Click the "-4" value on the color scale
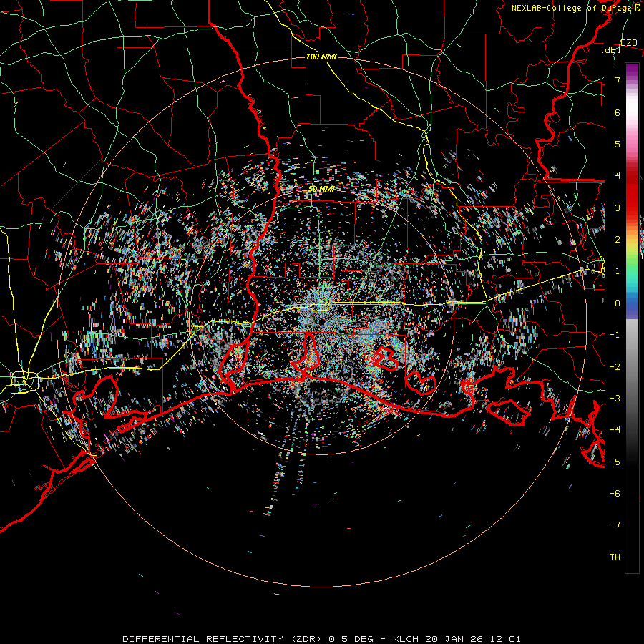 (615, 430)
